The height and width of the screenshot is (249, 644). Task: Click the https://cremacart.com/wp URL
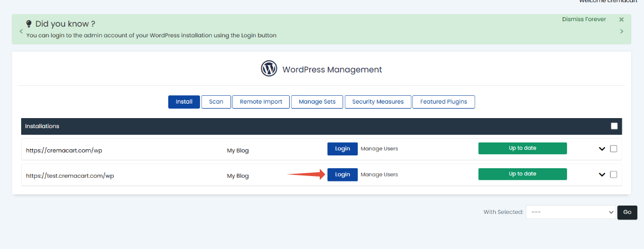coord(64,150)
